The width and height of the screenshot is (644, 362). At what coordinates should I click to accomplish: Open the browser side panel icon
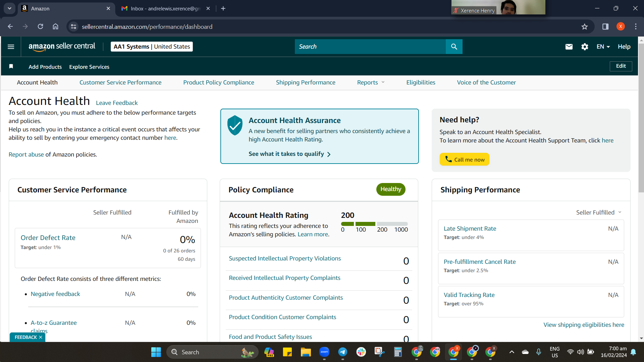point(605,26)
